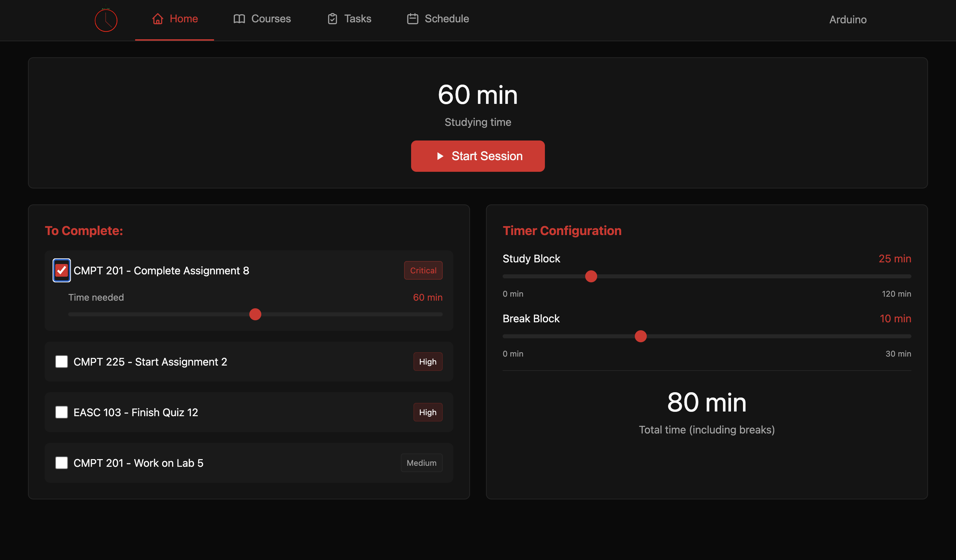Click the Critical priority badge
This screenshot has width=956, height=560.
pos(423,271)
